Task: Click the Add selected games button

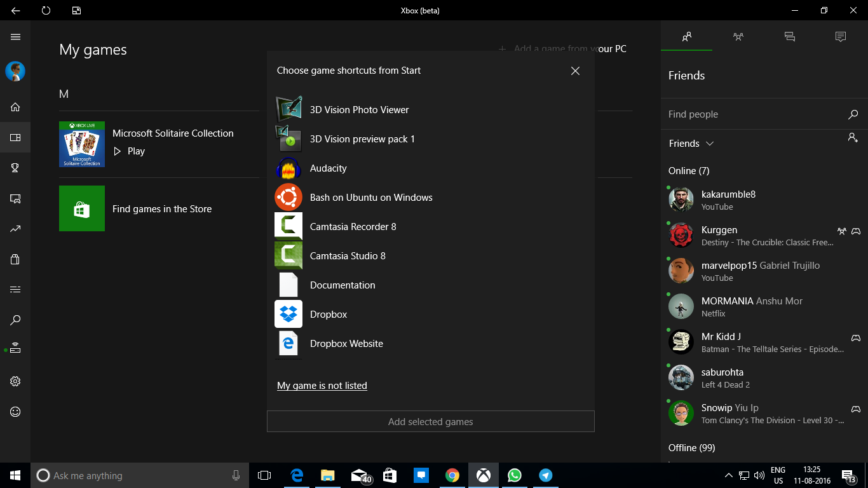Action: (x=431, y=421)
